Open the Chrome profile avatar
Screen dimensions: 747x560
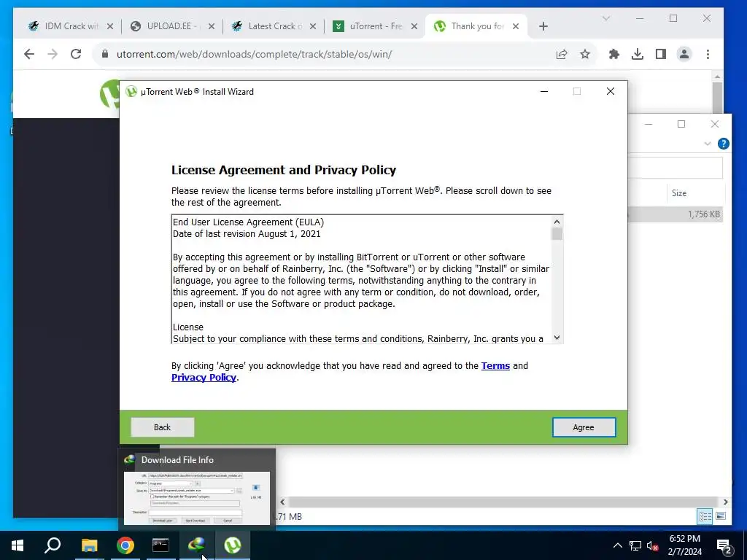(684, 54)
